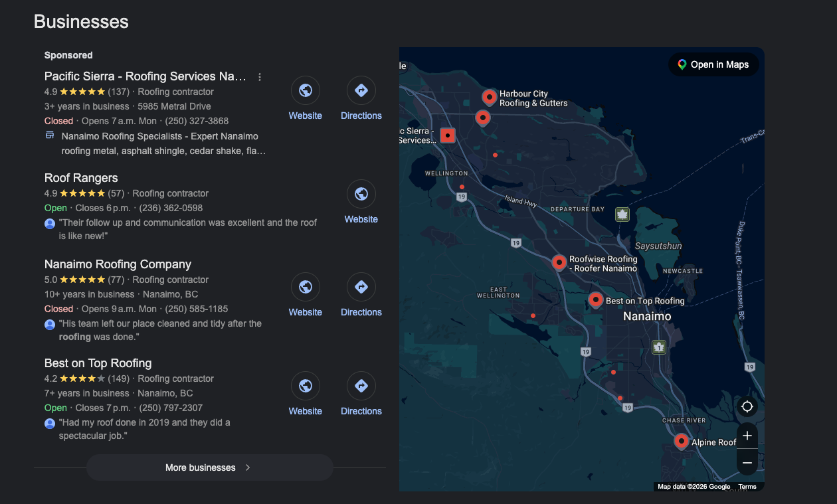Viewport: 837px width, 504px height.
Task: Click the map Terms link
Action: point(747,487)
